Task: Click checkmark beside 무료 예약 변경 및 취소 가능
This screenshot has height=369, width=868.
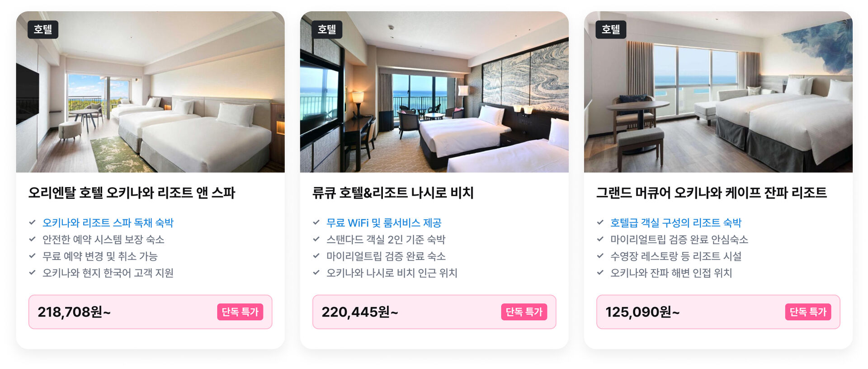Action: coord(32,256)
